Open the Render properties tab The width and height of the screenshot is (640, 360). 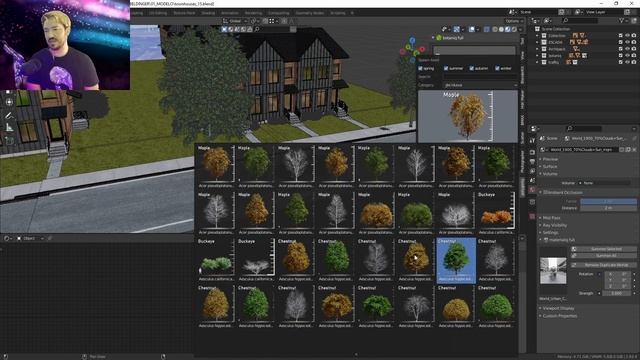click(x=532, y=152)
